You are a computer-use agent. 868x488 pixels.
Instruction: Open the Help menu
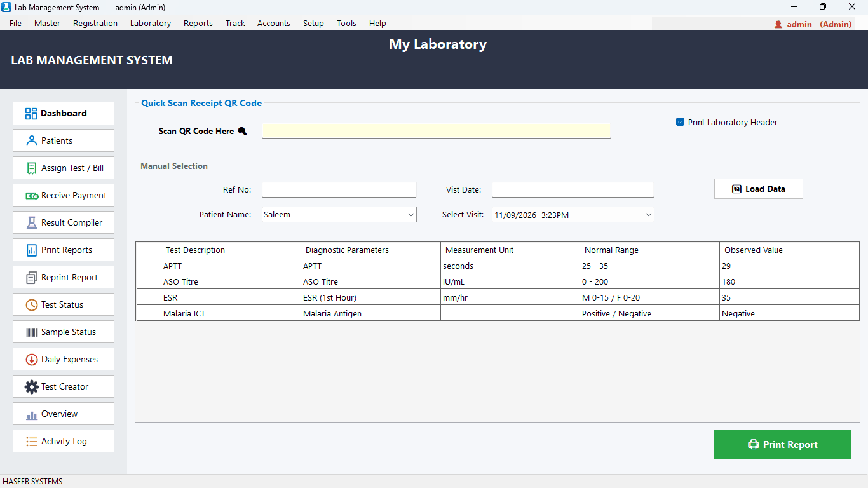coord(377,24)
